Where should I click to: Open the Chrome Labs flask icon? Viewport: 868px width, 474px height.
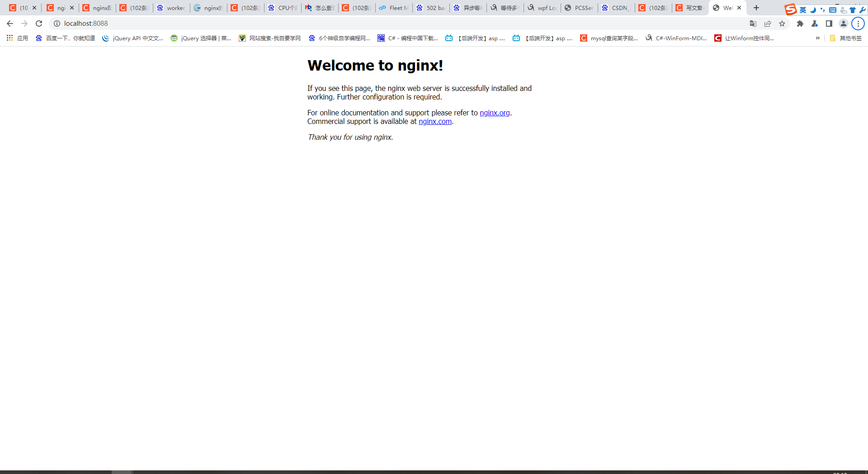pyautogui.click(x=815, y=24)
